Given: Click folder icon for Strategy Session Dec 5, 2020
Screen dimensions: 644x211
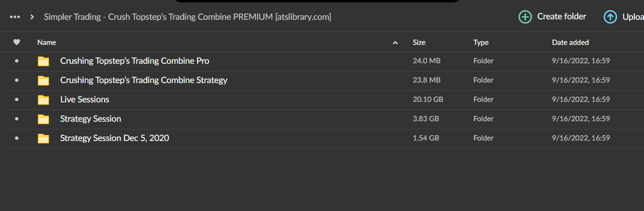Looking at the screenshot, I should pyautogui.click(x=44, y=139).
